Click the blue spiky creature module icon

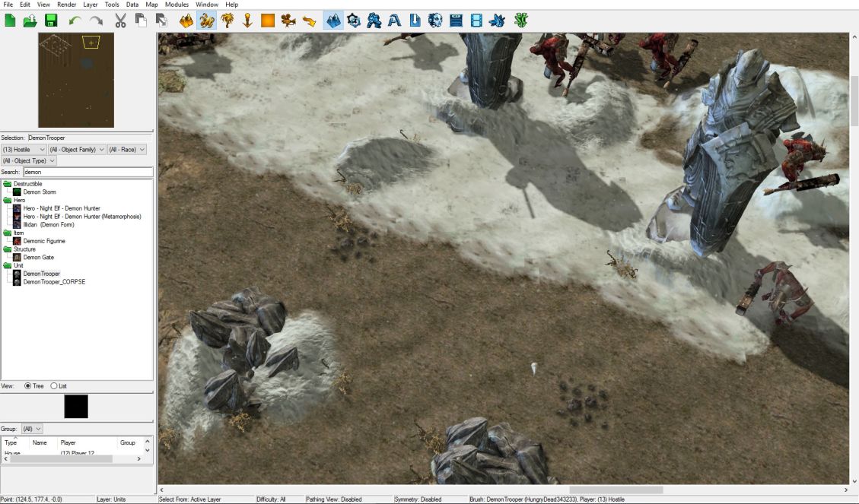point(497,21)
